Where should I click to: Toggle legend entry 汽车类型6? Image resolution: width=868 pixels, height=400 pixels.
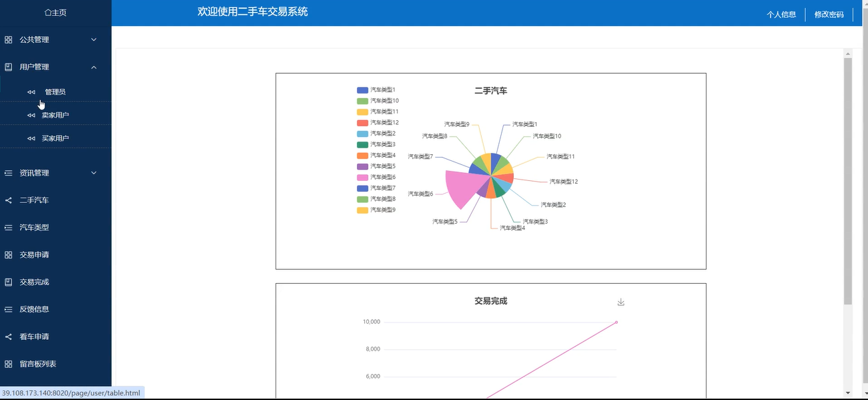(x=376, y=177)
